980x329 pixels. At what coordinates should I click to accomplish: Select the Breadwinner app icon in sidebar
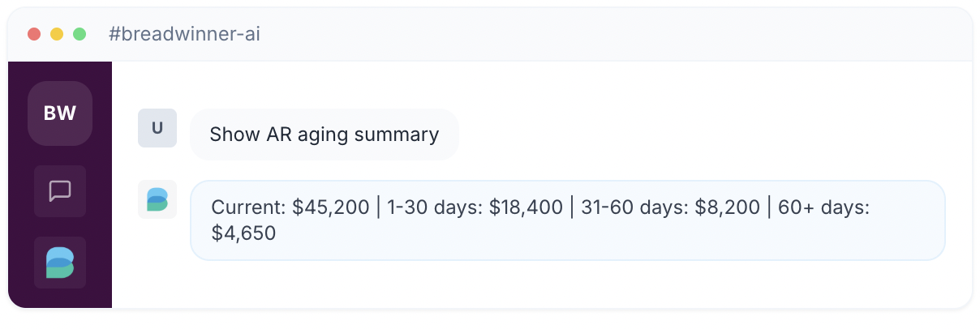(60, 263)
